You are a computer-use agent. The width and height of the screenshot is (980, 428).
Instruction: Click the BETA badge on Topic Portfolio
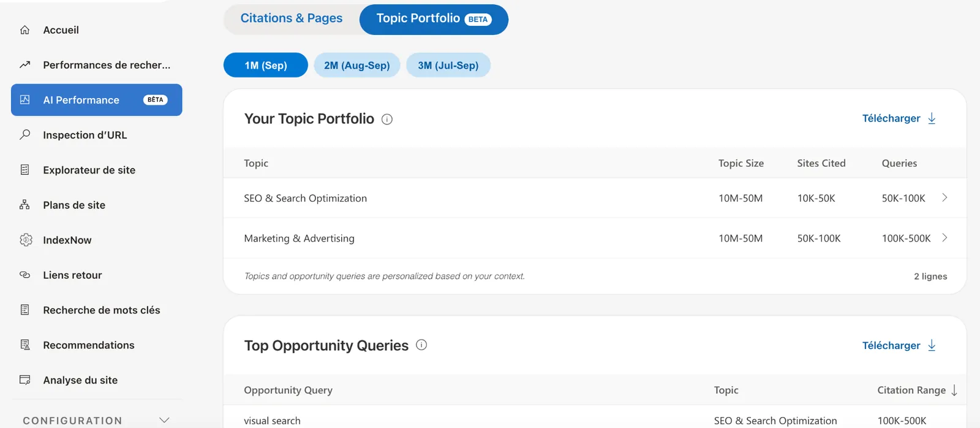(x=478, y=19)
